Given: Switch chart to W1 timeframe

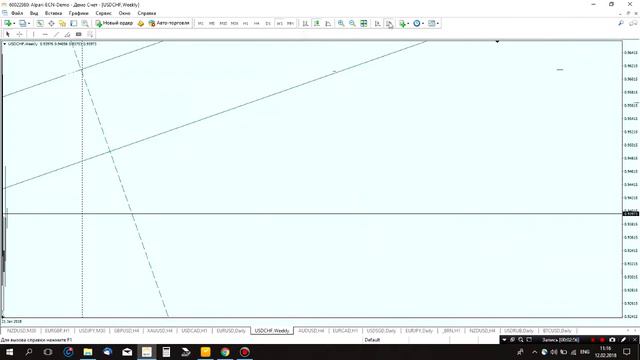Looking at the screenshot, I should click(x=280, y=24).
